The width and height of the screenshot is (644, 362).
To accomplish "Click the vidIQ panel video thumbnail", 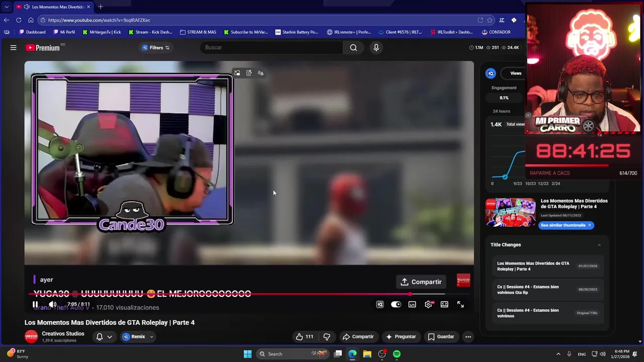I will (510, 213).
